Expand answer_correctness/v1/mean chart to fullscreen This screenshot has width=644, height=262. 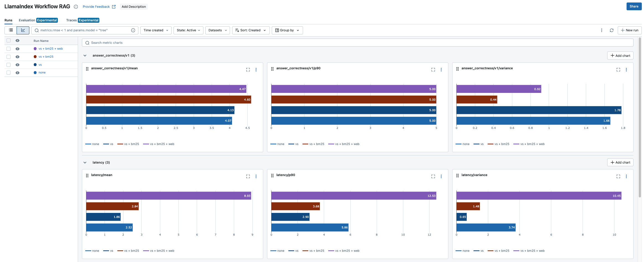(x=248, y=70)
